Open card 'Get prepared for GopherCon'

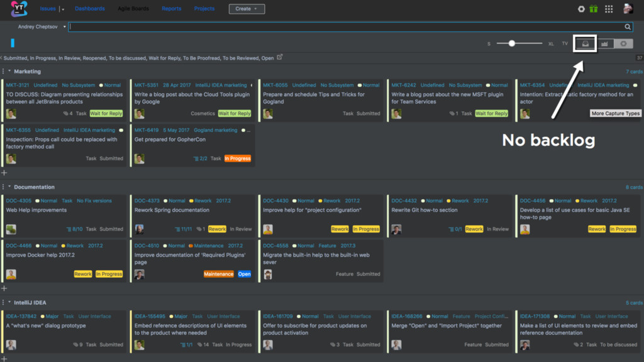[170, 140]
